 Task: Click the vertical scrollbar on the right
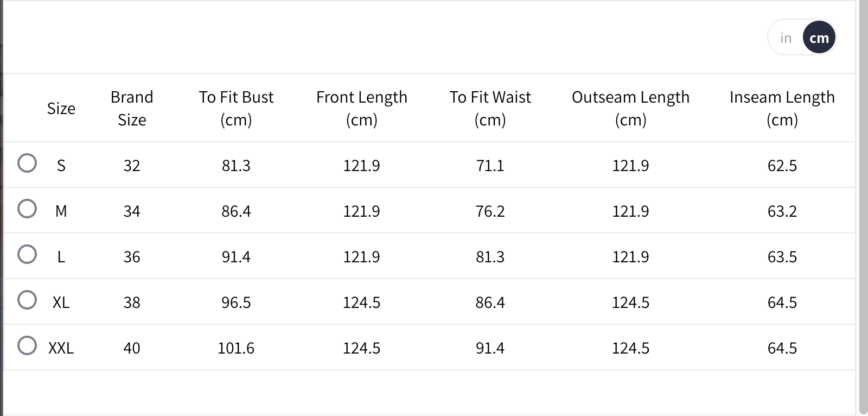pos(863,206)
